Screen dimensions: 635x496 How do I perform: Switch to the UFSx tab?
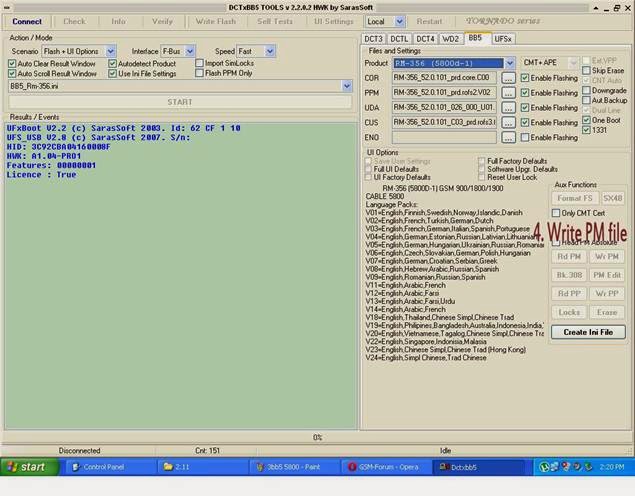point(503,39)
